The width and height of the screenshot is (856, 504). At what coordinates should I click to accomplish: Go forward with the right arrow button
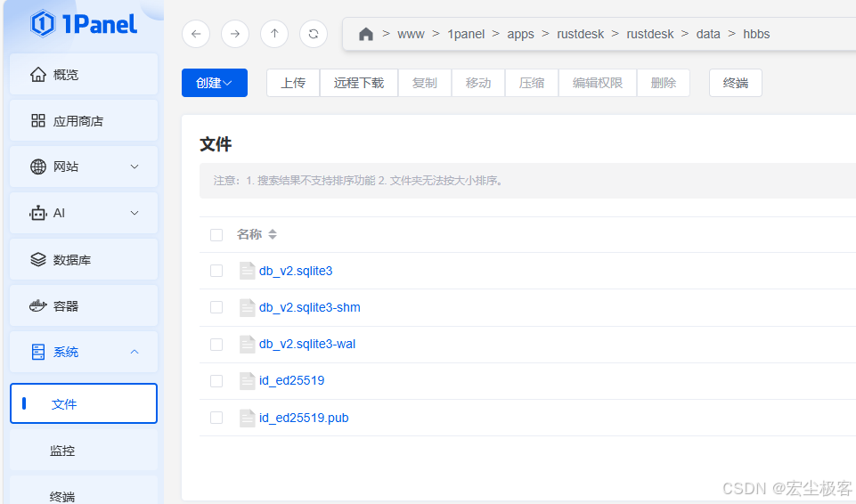[235, 34]
